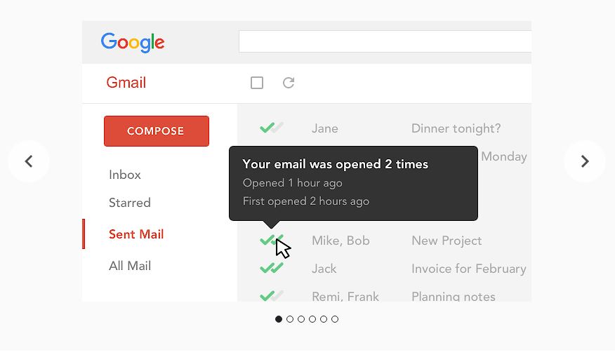The image size is (615, 364).
Task: Go to previous slide with left arrow
Action: (29, 161)
